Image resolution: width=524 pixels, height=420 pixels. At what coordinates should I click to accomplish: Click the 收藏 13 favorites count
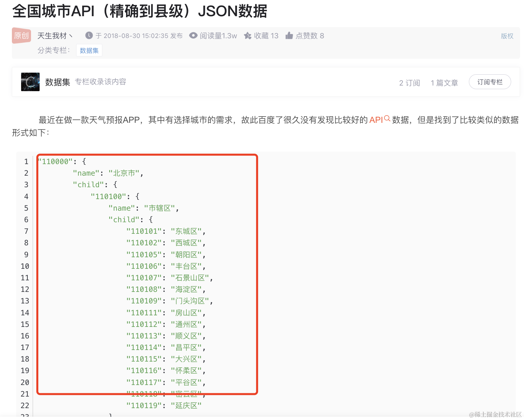tap(266, 36)
